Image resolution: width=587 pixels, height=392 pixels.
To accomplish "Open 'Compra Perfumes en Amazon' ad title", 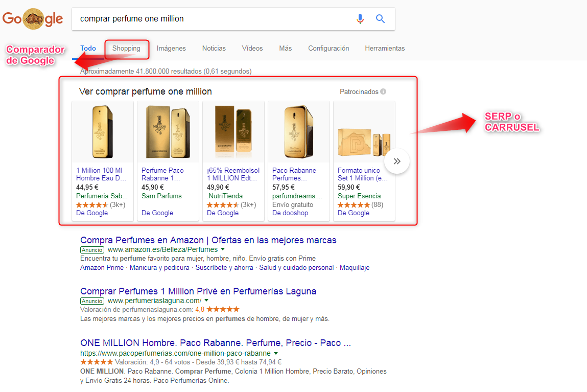I will tap(208, 240).
